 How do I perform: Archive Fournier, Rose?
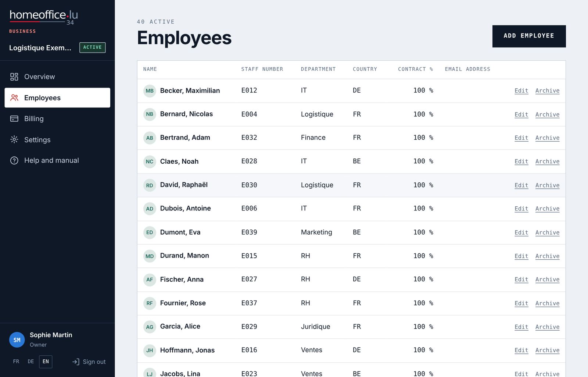point(547,303)
